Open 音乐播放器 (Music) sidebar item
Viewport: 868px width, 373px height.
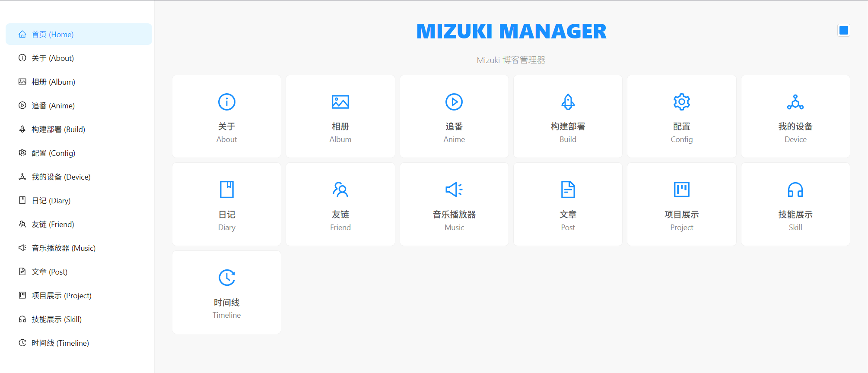point(79,248)
